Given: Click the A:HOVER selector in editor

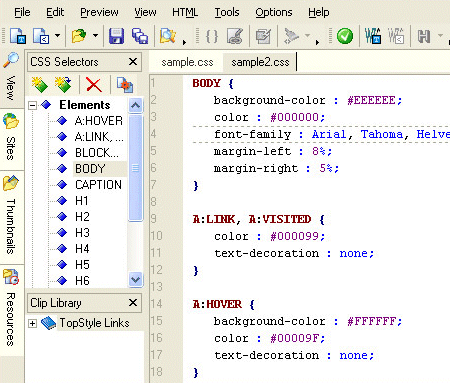Looking at the screenshot, I should pyautogui.click(x=217, y=304).
